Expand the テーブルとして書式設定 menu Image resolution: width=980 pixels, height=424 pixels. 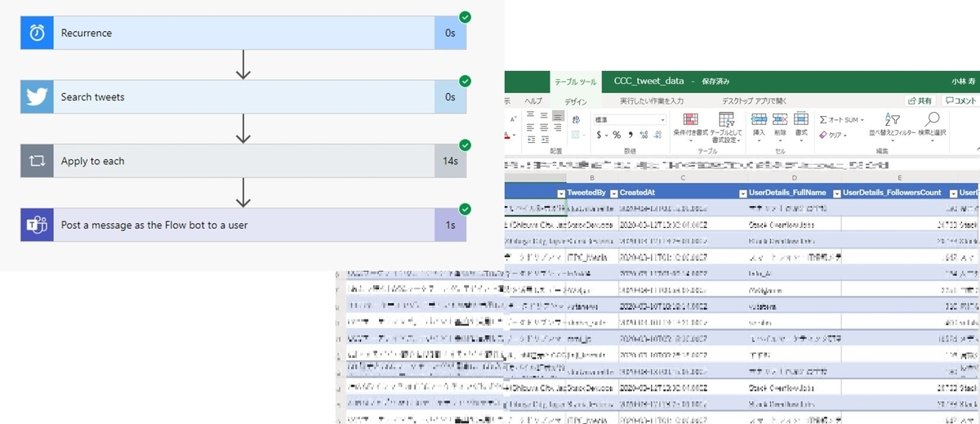click(x=726, y=127)
